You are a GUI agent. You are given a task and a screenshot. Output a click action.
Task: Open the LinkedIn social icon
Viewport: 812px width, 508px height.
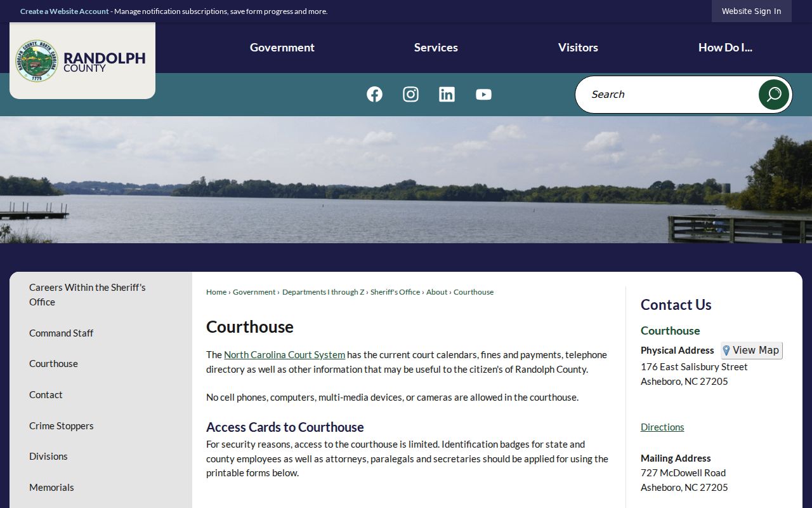tap(447, 95)
